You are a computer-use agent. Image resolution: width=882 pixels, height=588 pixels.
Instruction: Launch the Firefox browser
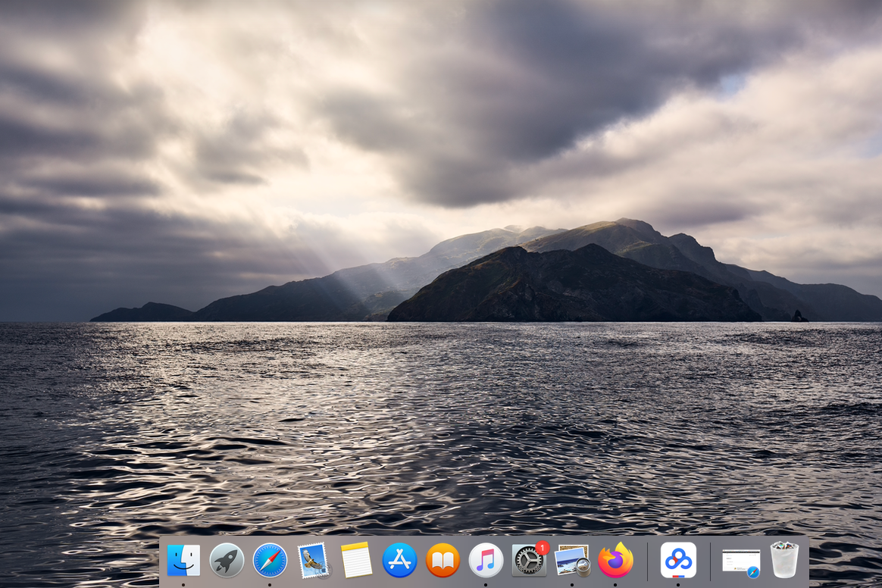[x=615, y=561]
